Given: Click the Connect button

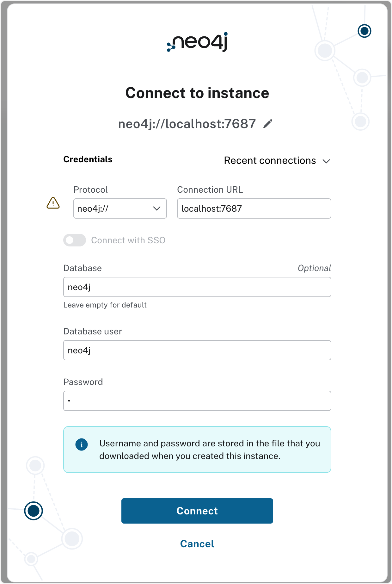Looking at the screenshot, I should pyautogui.click(x=197, y=511).
